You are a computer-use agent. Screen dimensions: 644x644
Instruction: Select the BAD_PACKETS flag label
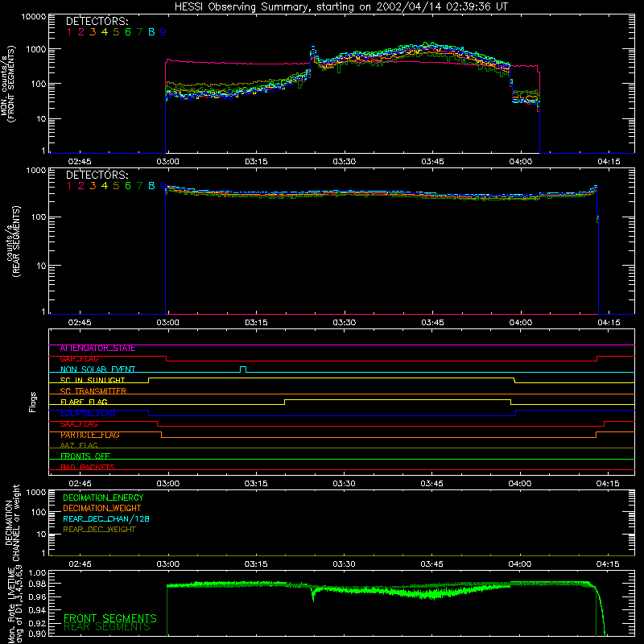pyautogui.click(x=88, y=467)
